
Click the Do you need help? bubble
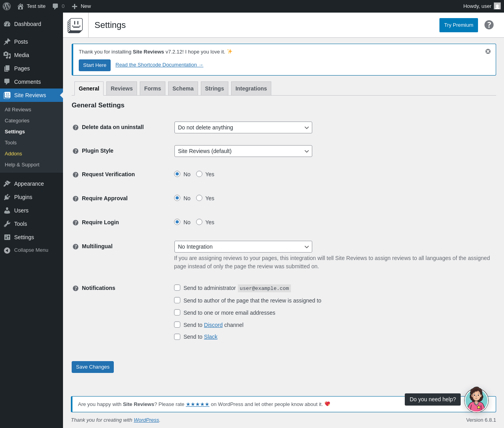(x=433, y=399)
